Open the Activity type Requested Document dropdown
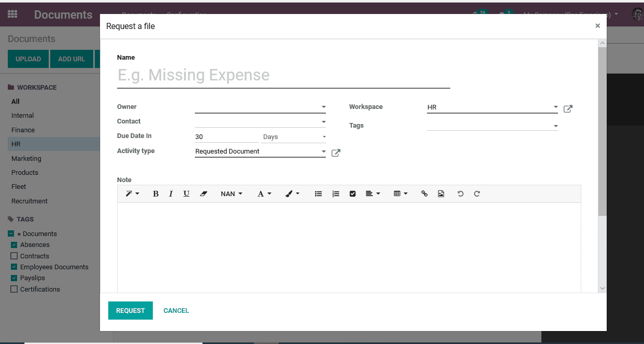644x344 pixels. pos(260,152)
